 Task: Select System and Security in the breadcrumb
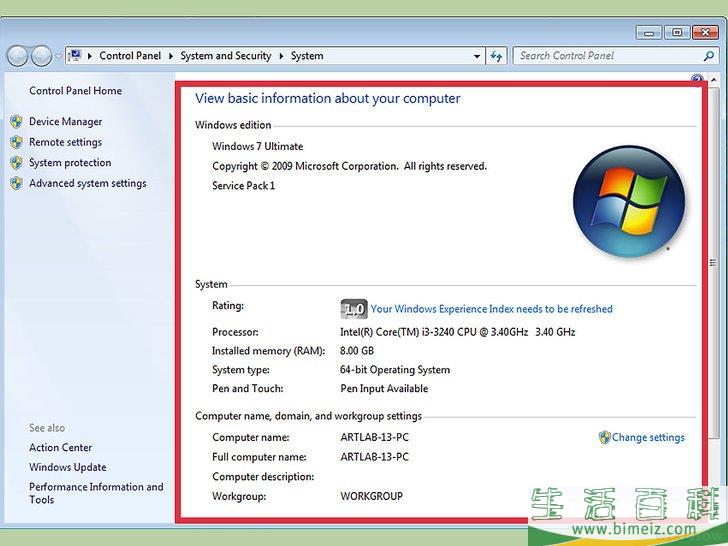click(226, 56)
